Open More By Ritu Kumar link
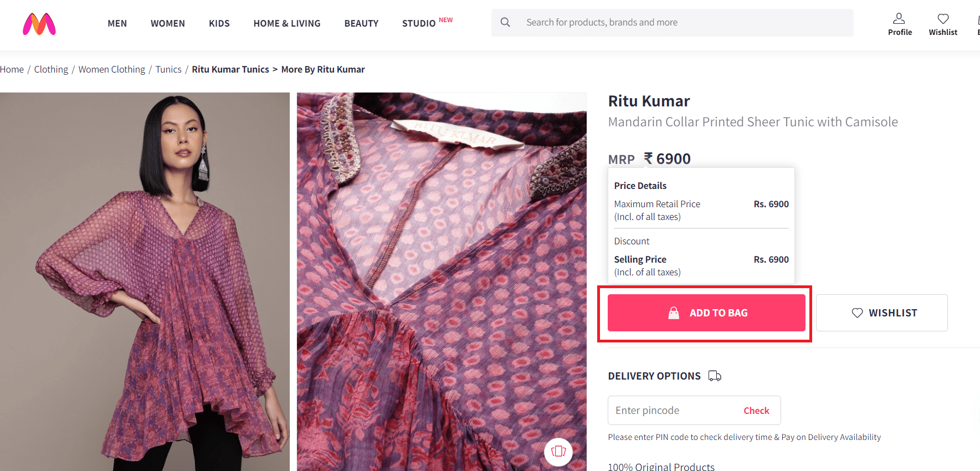980x471 pixels. (322, 69)
